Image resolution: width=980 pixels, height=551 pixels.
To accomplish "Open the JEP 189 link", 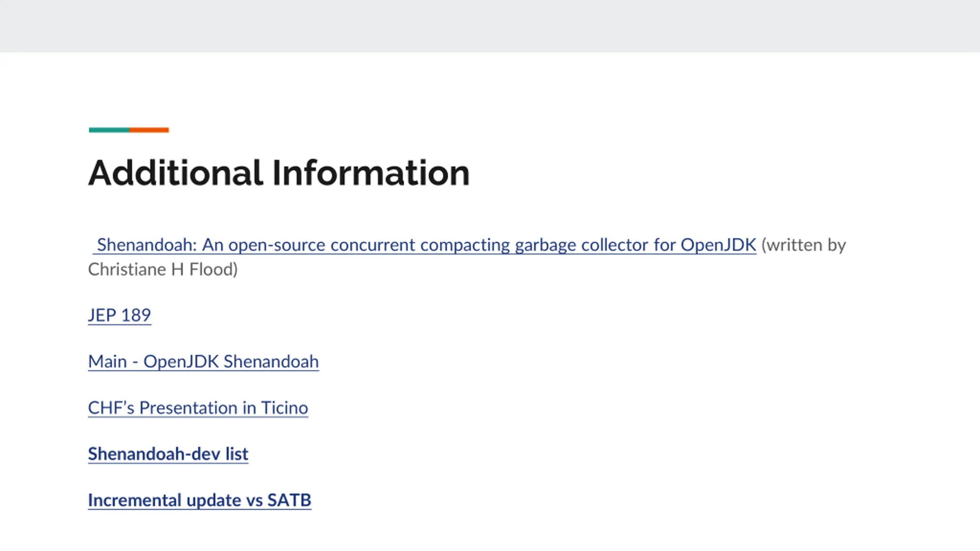I will 119,315.
